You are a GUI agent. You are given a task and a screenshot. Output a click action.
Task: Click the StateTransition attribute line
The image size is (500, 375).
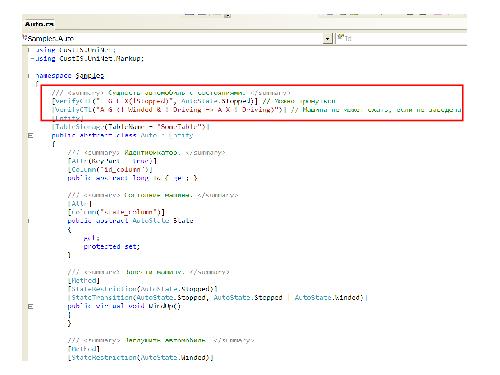point(218,297)
